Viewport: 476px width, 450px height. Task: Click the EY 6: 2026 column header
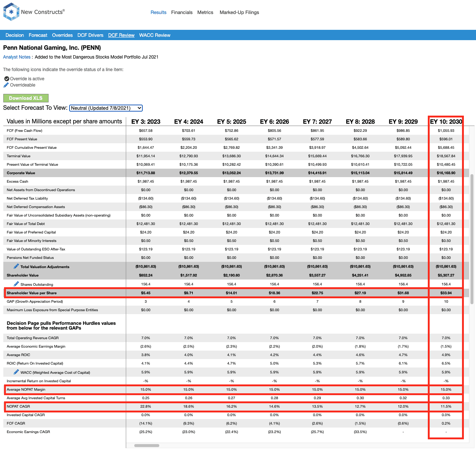274,122
